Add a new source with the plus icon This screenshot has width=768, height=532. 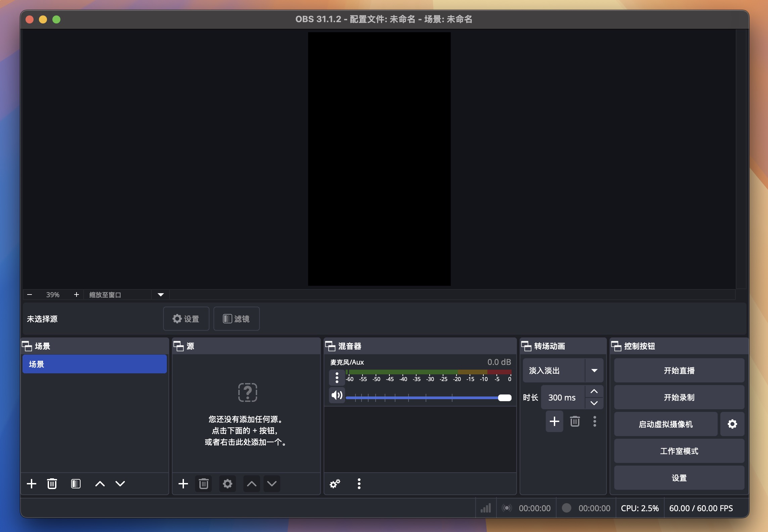pos(183,483)
